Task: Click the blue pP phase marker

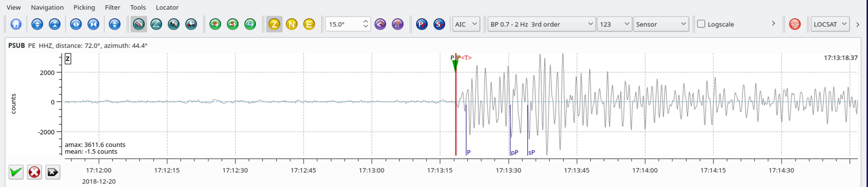Action: pos(514,153)
